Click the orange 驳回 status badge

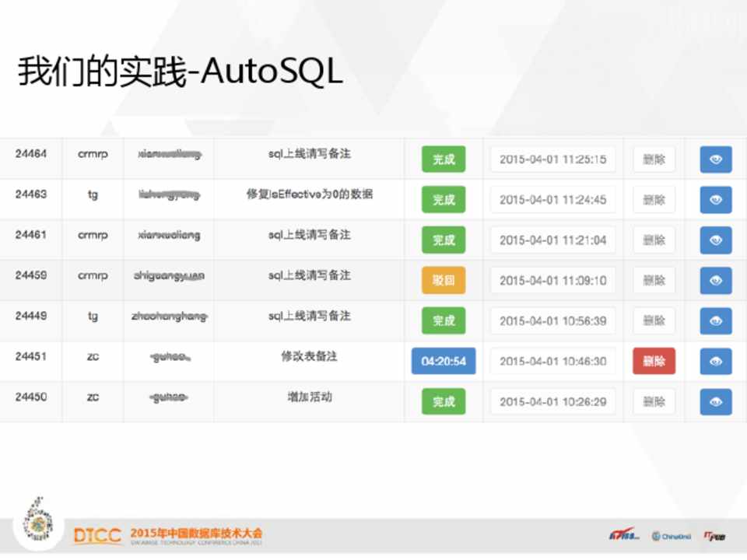click(x=444, y=281)
